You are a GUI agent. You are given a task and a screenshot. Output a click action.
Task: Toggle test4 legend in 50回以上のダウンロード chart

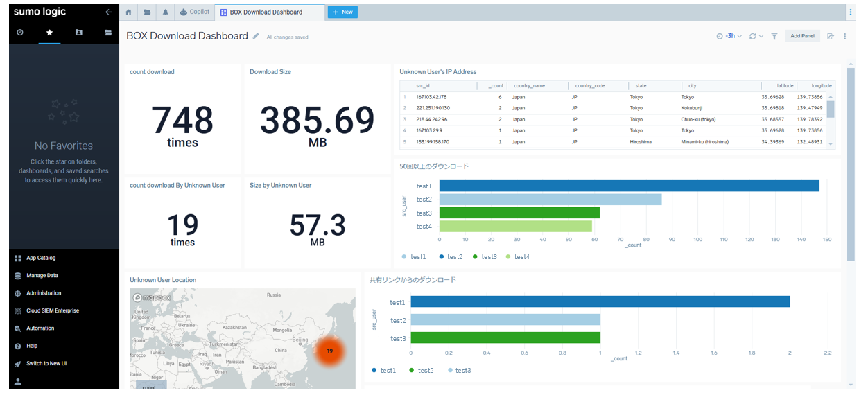click(x=518, y=257)
